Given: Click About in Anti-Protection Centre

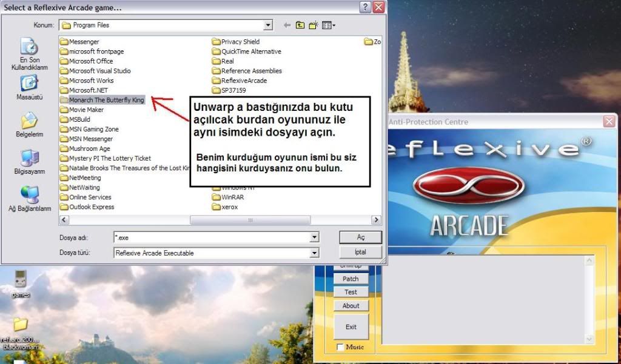Looking at the screenshot, I should (x=351, y=305).
